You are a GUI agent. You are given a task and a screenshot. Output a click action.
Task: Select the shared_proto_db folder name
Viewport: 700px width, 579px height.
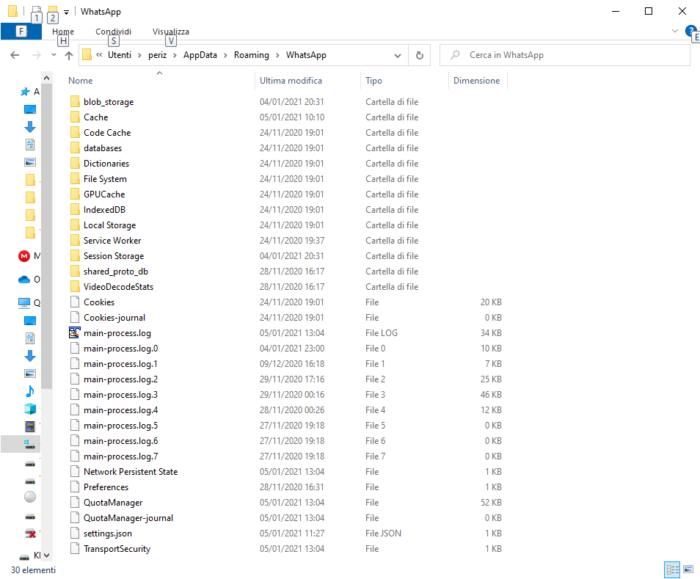coord(116,271)
